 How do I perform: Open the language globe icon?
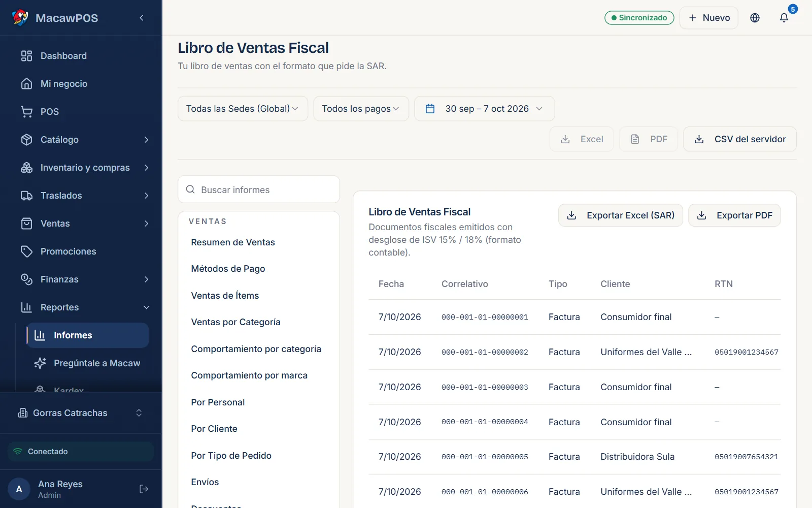755,18
